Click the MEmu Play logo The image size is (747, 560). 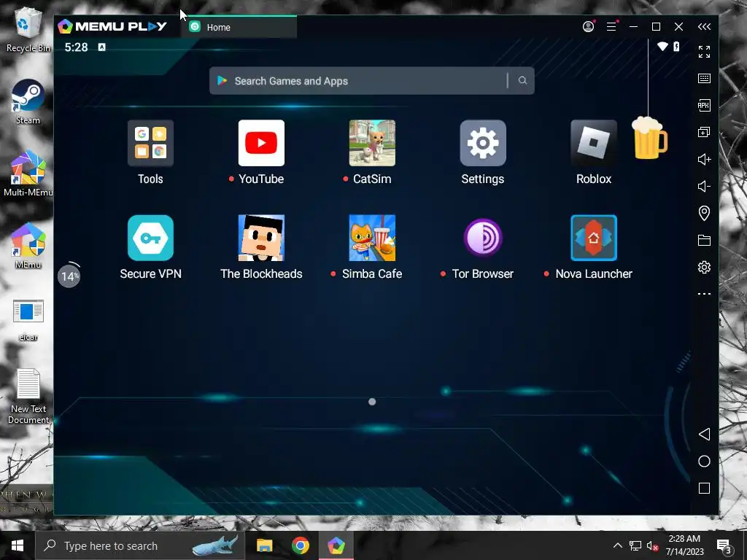pos(112,27)
